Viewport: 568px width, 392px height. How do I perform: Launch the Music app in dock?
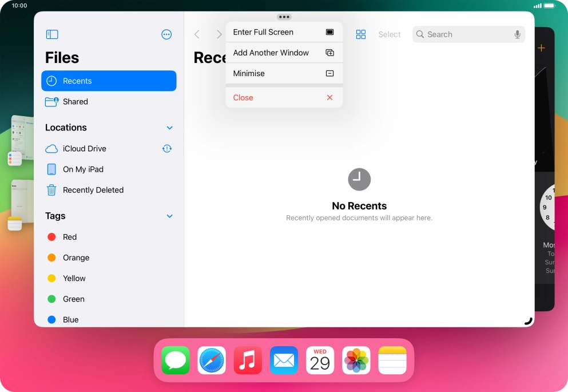point(248,361)
